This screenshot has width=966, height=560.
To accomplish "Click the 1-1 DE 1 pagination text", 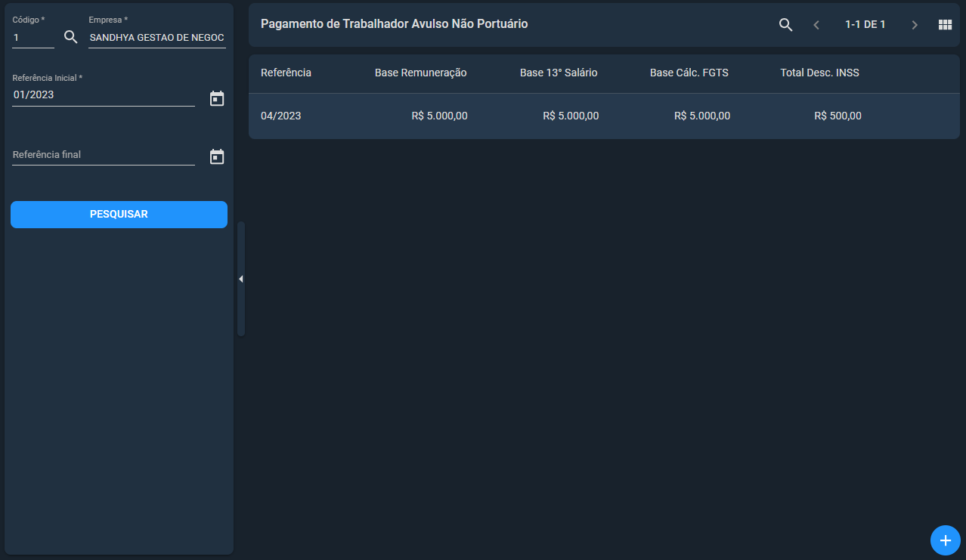I will (x=865, y=25).
